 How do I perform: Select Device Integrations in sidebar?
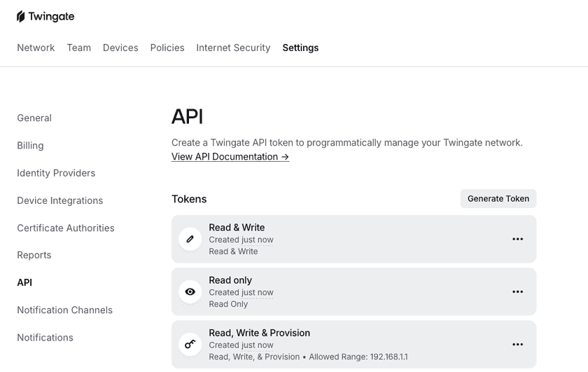click(x=60, y=200)
